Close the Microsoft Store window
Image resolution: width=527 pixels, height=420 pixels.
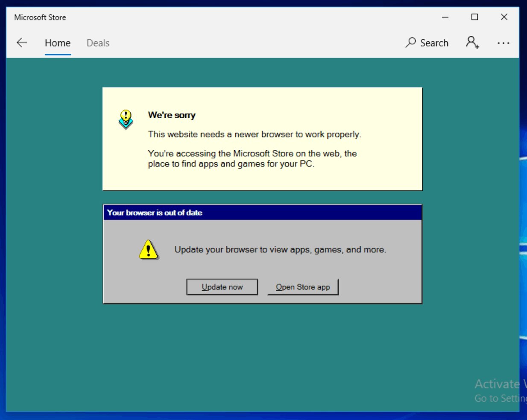(x=504, y=17)
